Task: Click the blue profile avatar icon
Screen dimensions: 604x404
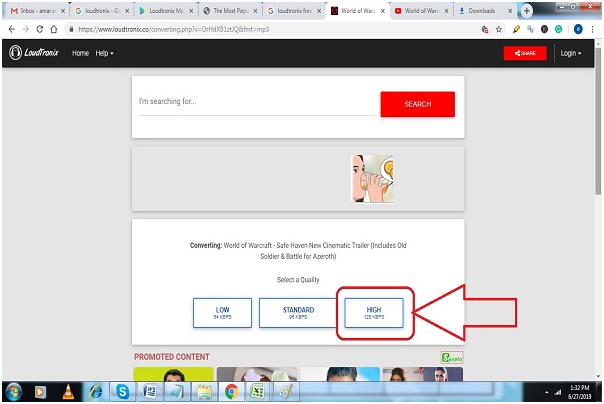Action: point(578,29)
